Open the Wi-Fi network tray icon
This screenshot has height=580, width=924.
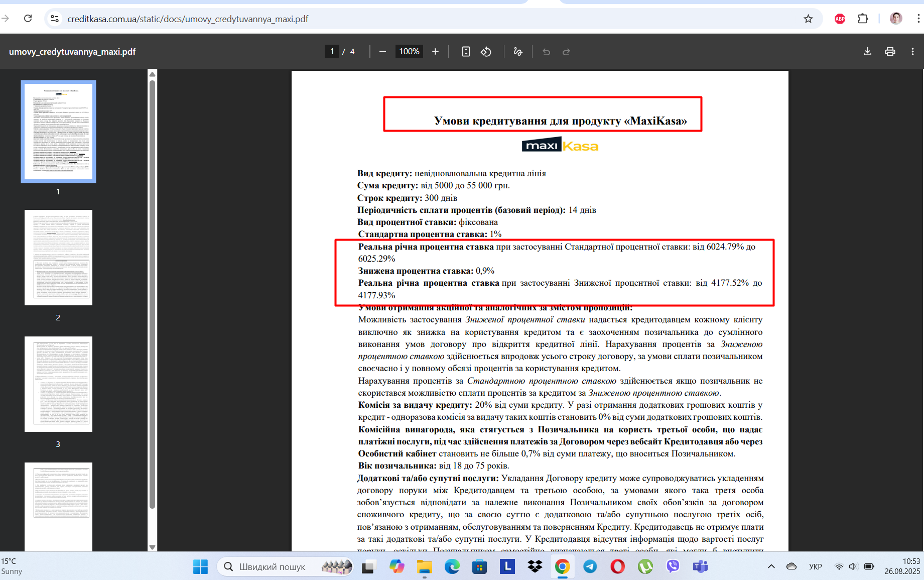click(839, 566)
